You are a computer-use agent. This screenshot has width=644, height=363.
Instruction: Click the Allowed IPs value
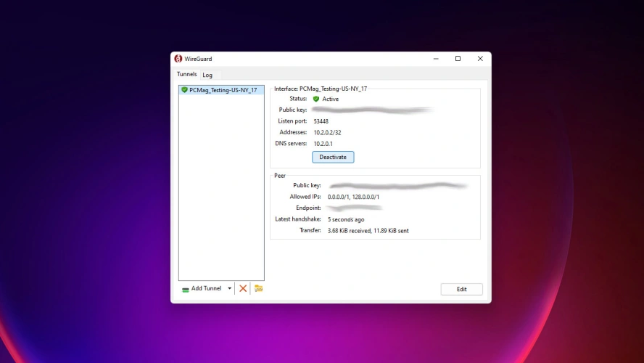(x=353, y=197)
